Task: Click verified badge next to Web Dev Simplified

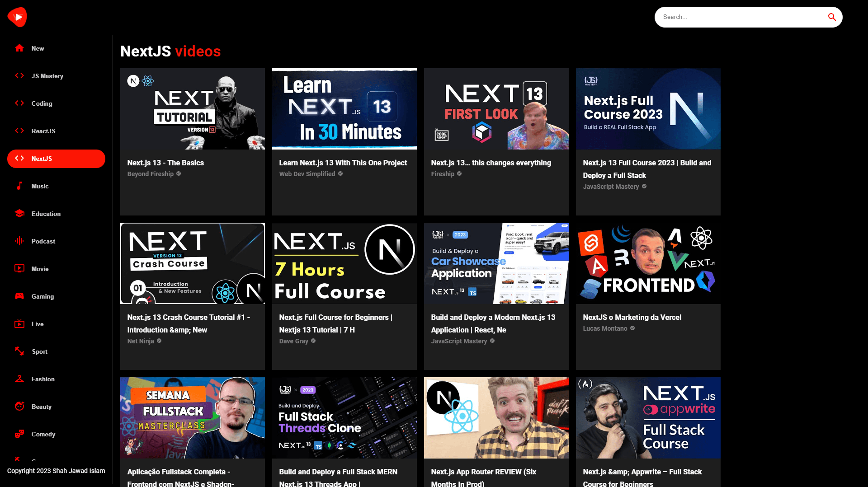Action: [340, 173]
